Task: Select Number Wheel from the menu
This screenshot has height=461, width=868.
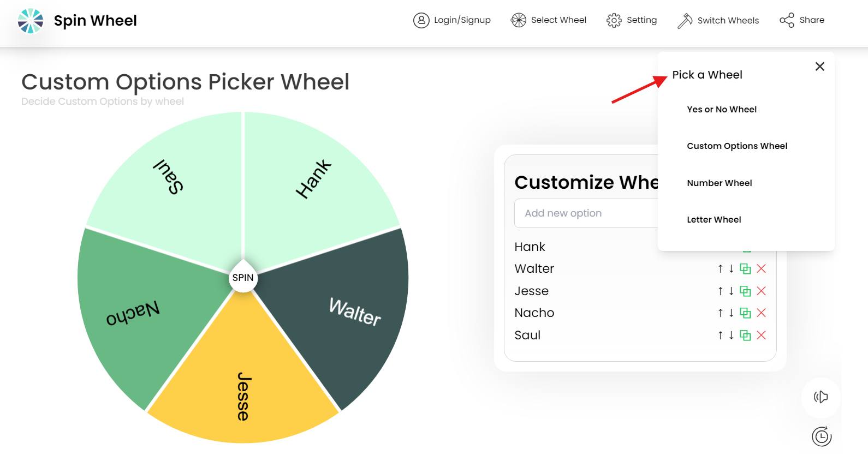Action: pyautogui.click(x=720, y=183)
